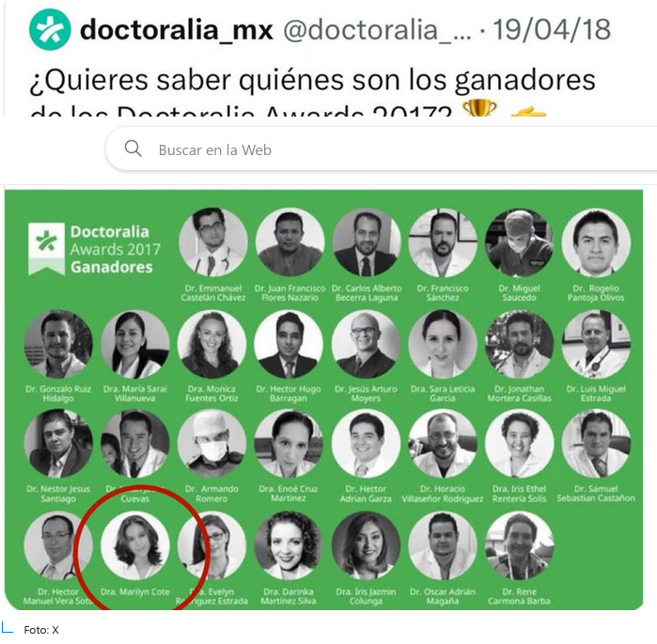Click the doctoralia_mx teal avatar icon
Image resolution: width=657 pixels, height=644 pixels.
click(x=50, y=30)
